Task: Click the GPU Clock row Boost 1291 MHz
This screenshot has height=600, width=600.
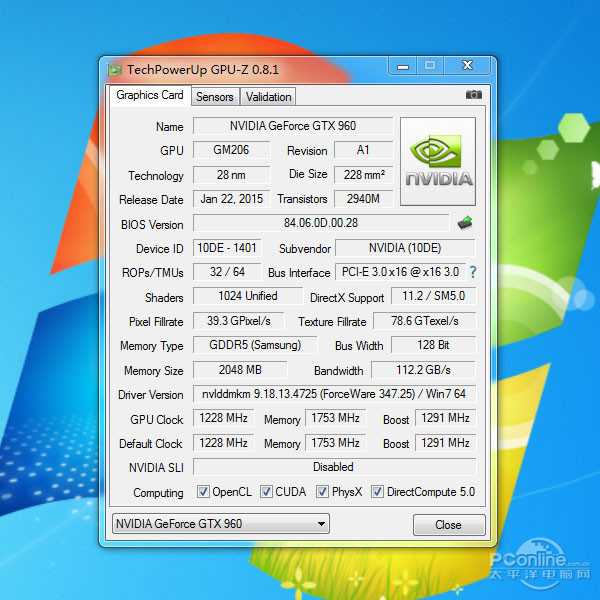Action: pyautogui.click(x=445, y=418)
